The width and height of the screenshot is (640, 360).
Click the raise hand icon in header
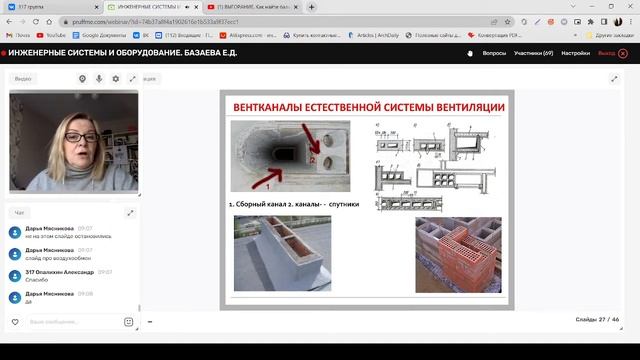coord(470,53)
